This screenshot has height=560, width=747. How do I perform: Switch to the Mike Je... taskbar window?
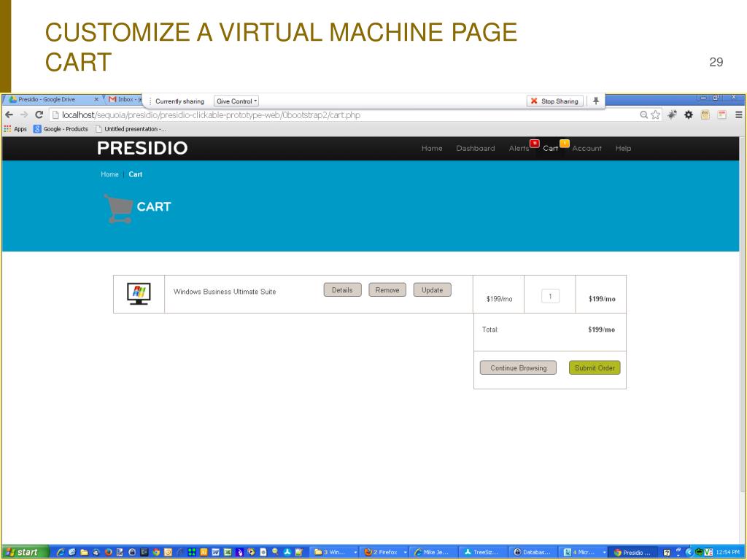(435, 553)
